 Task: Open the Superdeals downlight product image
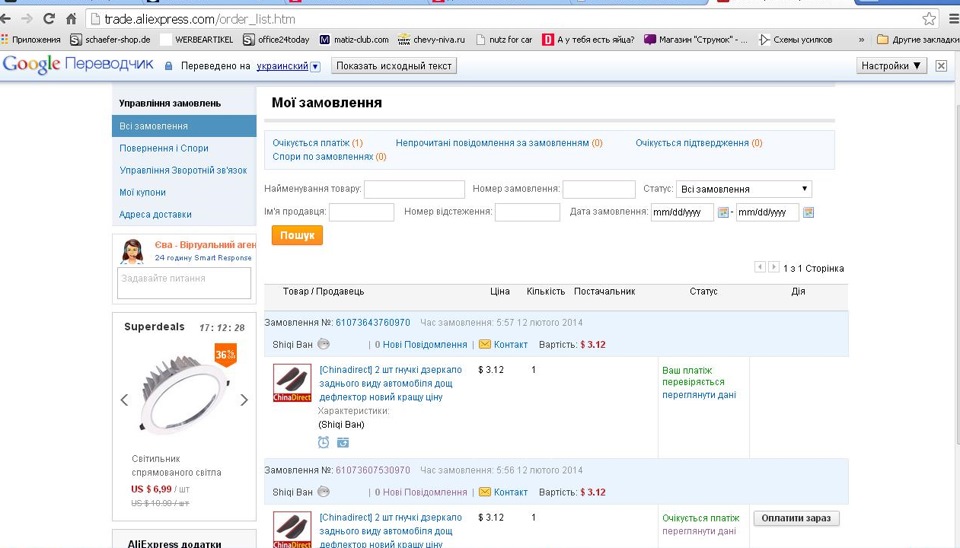tap(184, 392)
